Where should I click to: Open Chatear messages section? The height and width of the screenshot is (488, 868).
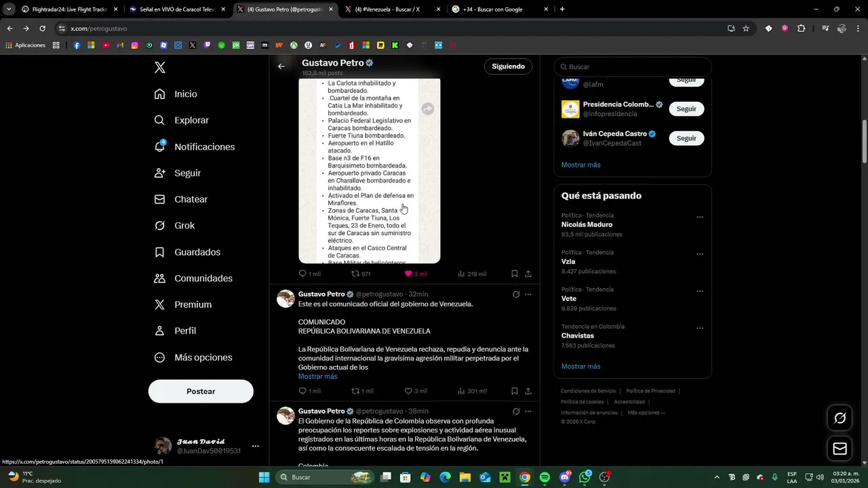pos(181,199)
